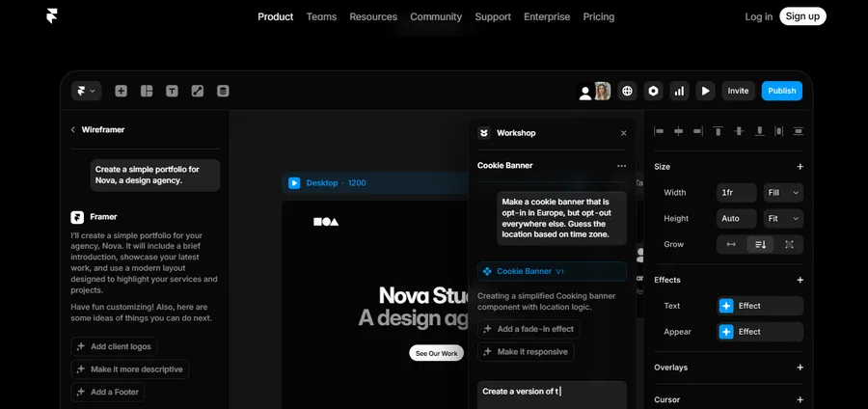868x409 pixels.
Task: Click the plus next to Overlays
Action: pyautogui.click(x=800, y=368)
